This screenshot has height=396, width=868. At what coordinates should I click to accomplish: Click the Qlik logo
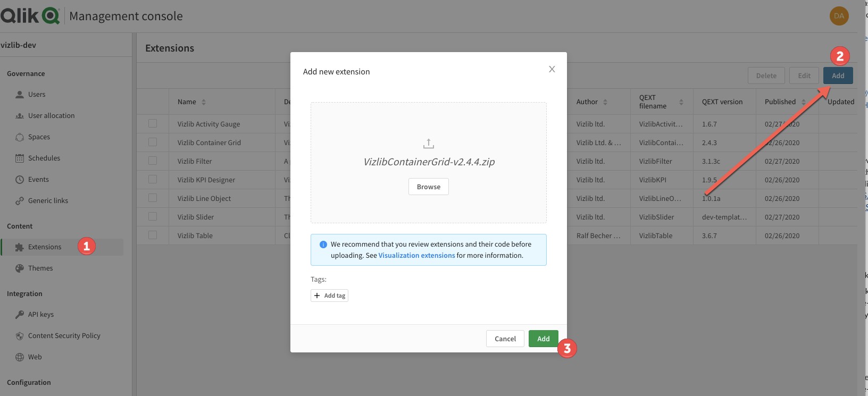click(x=30, y=16)
